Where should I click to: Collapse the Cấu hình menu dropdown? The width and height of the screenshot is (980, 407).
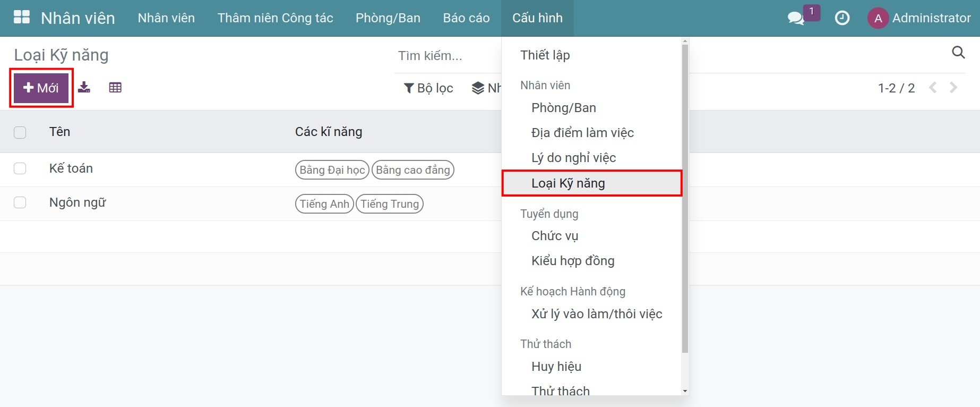tap(537, 18)
